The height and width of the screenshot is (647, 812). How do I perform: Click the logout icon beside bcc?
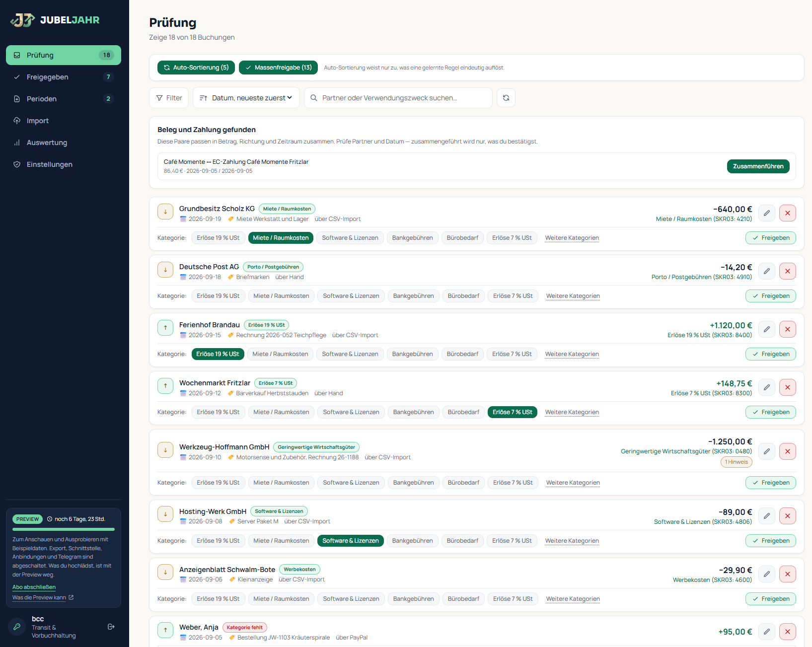111,627
